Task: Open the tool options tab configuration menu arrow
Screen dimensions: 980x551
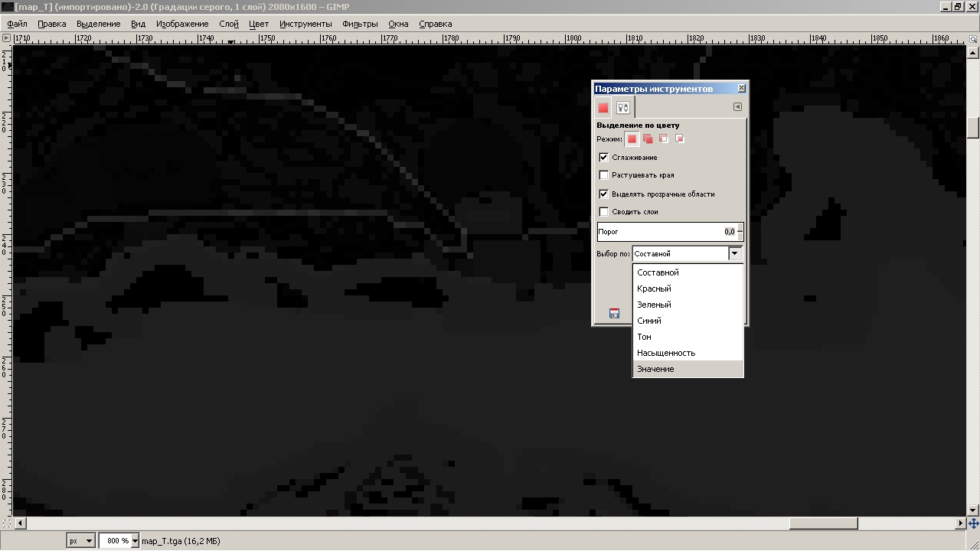Action: pos(737,107)
